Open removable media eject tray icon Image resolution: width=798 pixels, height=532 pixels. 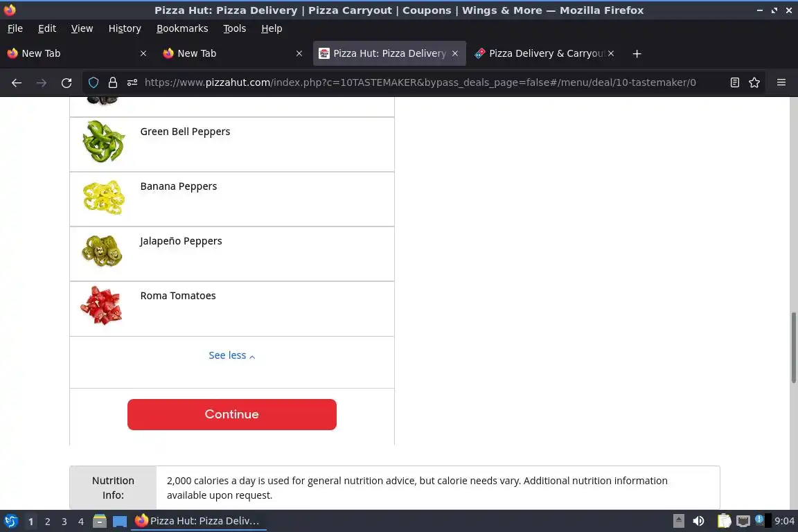tap(678, 521)
